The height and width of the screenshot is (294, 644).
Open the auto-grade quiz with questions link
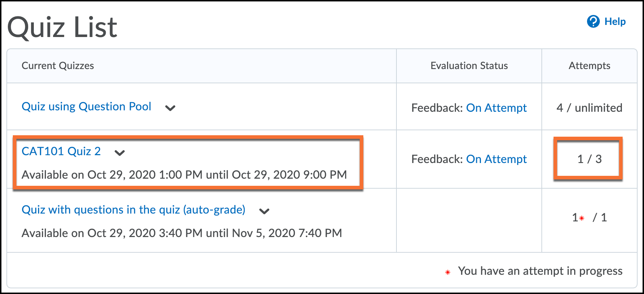click(133, 210)
